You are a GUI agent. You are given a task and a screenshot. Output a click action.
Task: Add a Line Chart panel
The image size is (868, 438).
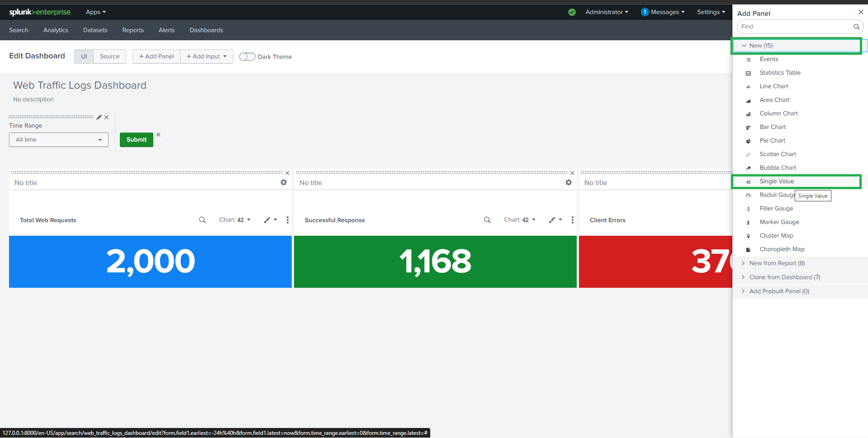773,86
